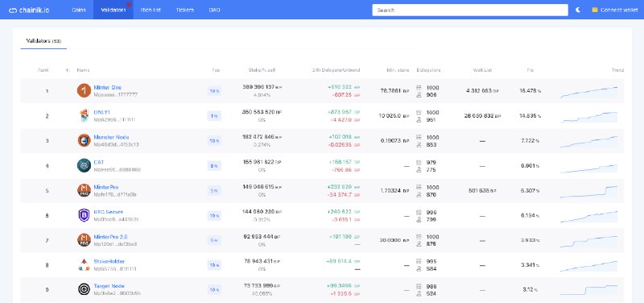Open the Minter One validator link
The image size is (644, 303).
(x=108, y=87)
